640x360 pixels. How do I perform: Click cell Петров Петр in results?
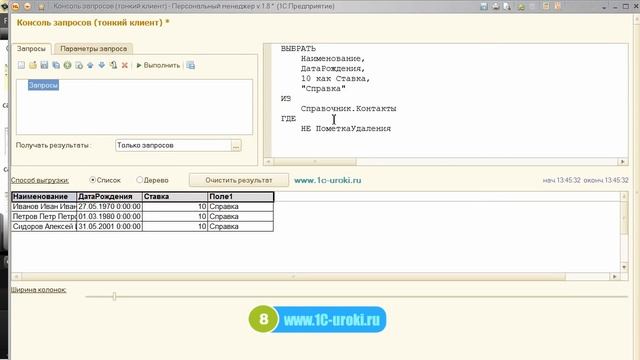coord(44,216)
